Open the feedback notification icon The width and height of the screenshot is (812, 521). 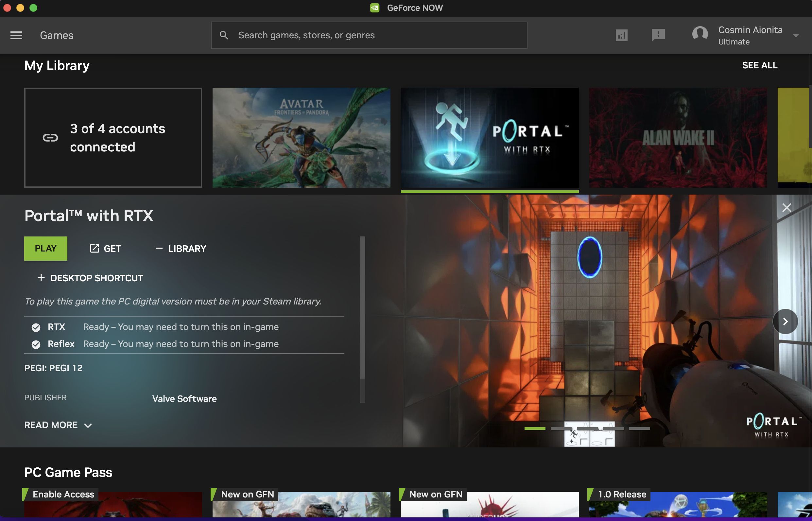pyautogui.click(x=658, y=35)
